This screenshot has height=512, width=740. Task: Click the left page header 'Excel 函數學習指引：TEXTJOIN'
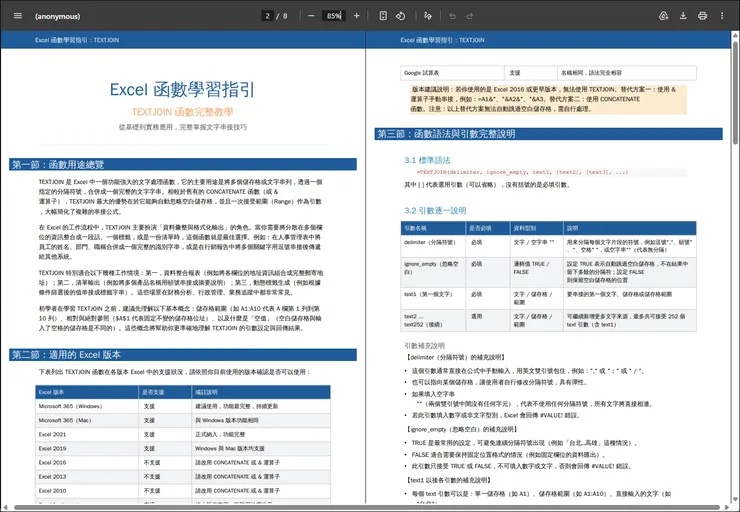(x=77, y=40)
